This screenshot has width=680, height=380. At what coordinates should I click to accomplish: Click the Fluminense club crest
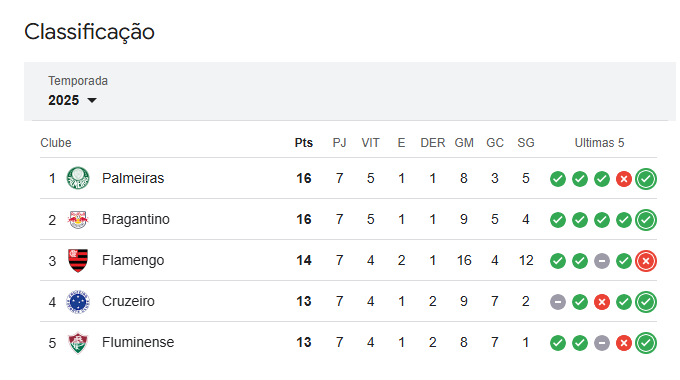(78, 343)
